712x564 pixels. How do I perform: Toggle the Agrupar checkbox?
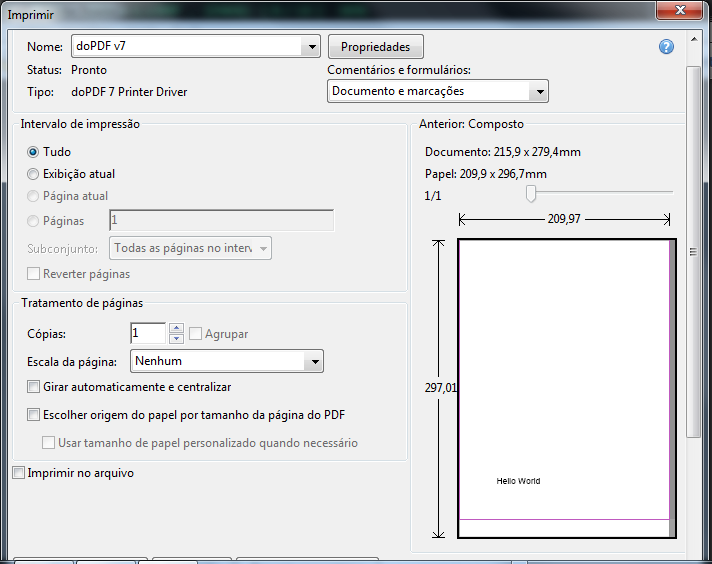[195, 334]
